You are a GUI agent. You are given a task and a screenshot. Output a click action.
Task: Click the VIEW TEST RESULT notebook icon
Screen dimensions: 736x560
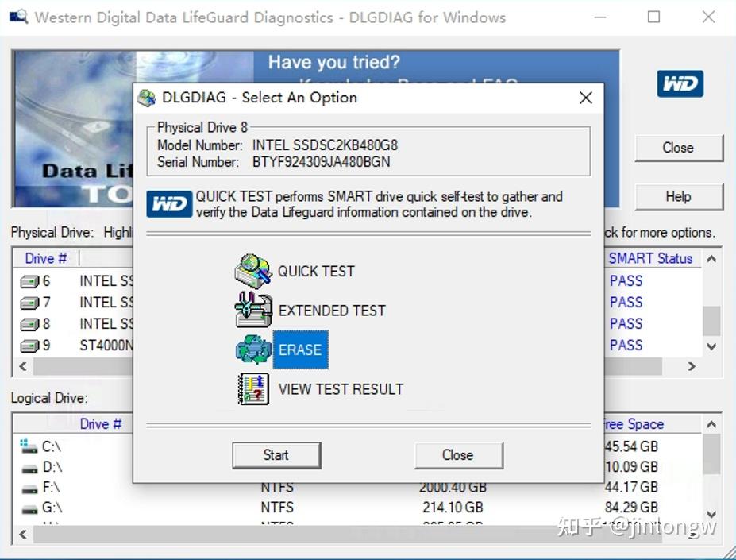coord(253,389)
